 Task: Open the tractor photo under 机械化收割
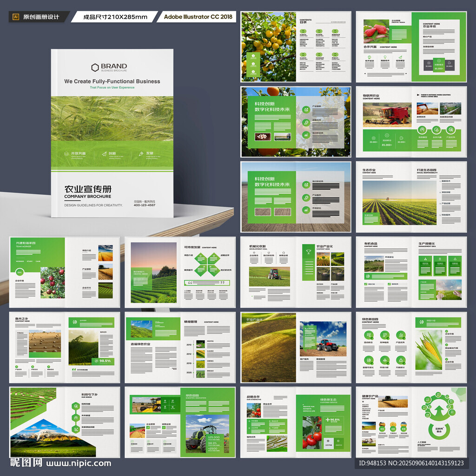(x=269, y=277)
